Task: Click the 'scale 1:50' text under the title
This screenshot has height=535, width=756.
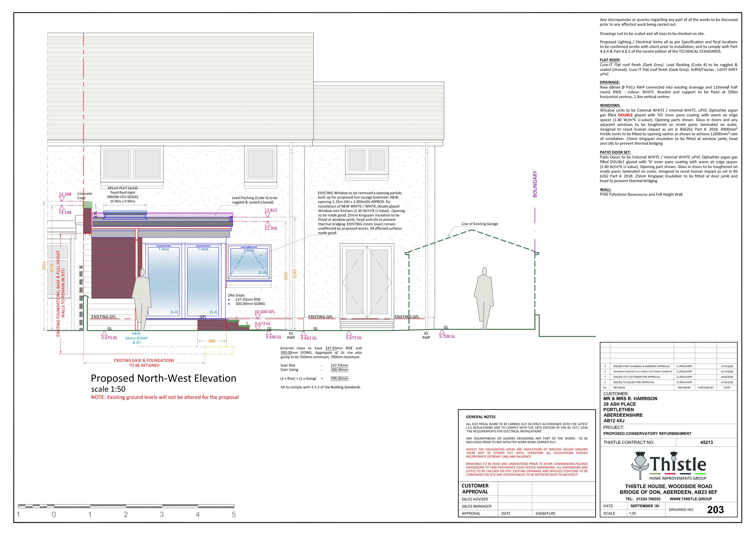Action: click(108, 389)
